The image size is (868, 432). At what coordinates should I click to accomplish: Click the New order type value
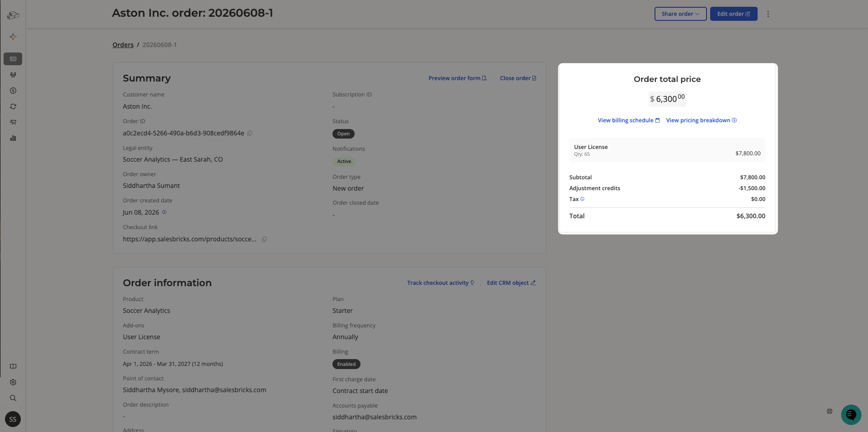coord(348,188)
